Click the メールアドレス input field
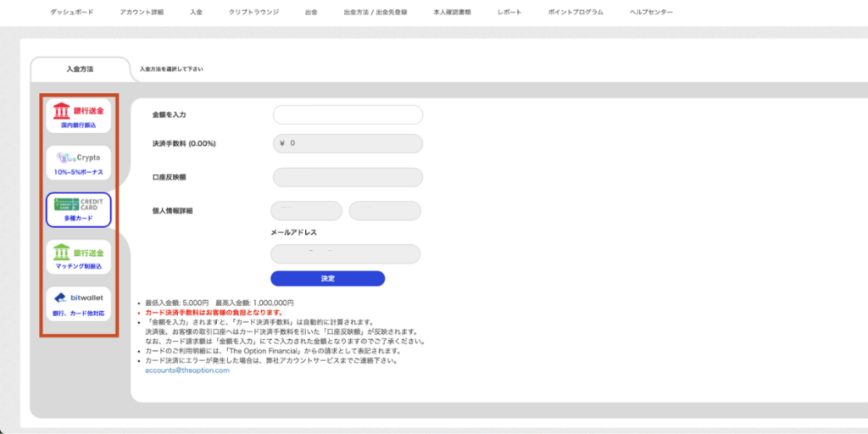 tap(346, 254)
